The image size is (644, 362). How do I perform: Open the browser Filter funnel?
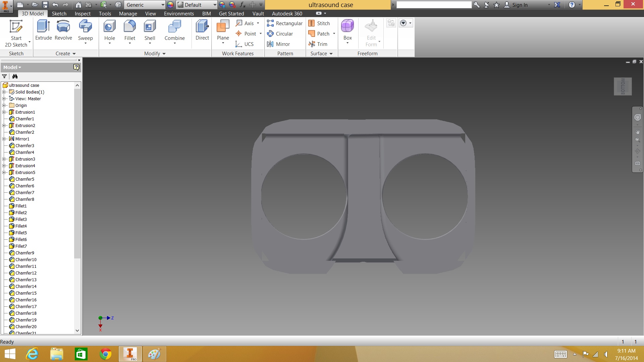(x=4, y=76)
